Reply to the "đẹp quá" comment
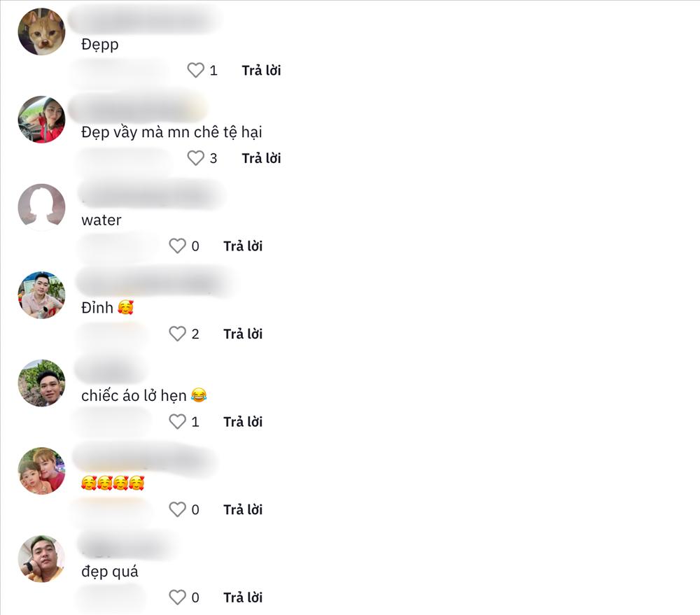700x615 pixels. click(x=243, y=598)
